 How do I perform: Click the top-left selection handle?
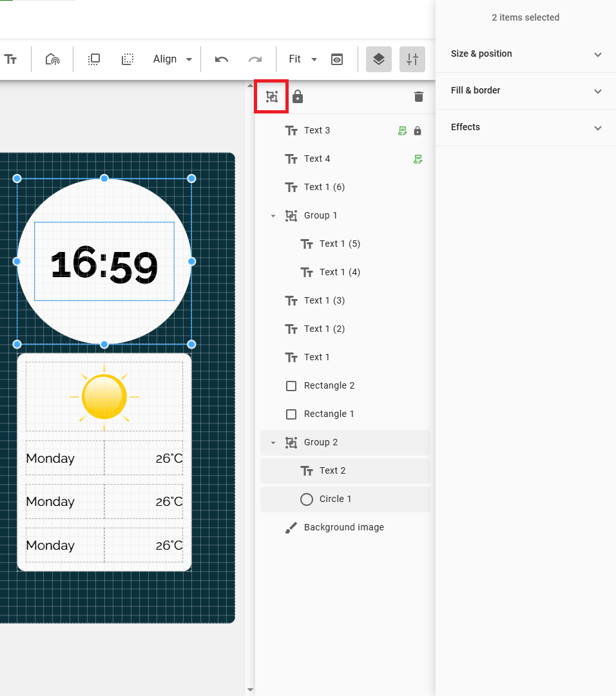point(17,179)
